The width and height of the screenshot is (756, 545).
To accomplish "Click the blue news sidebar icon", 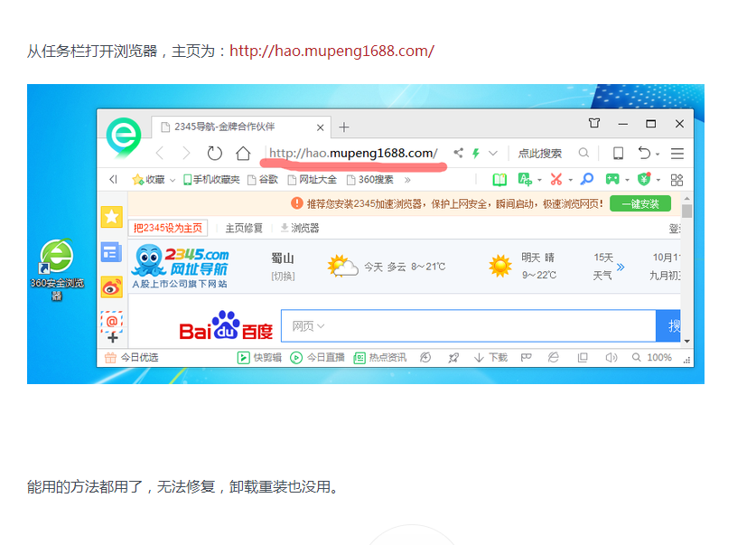I will click(x=111, y=252).
